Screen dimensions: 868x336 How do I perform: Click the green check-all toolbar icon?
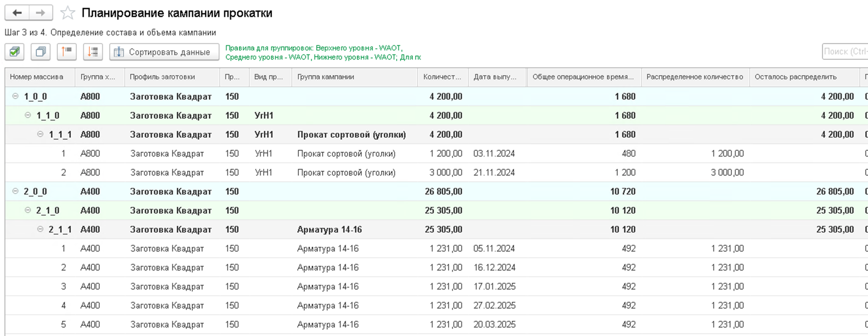[x=15, y=52]
